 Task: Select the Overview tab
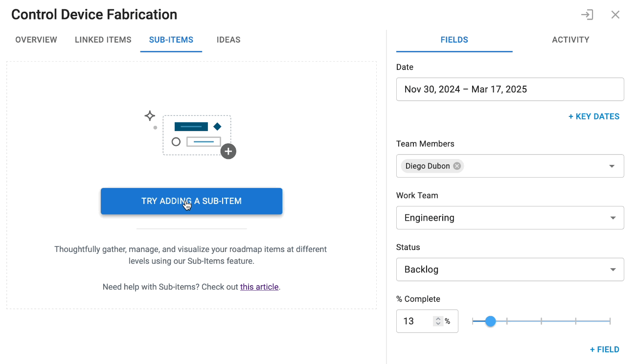[x=36, y=40]
